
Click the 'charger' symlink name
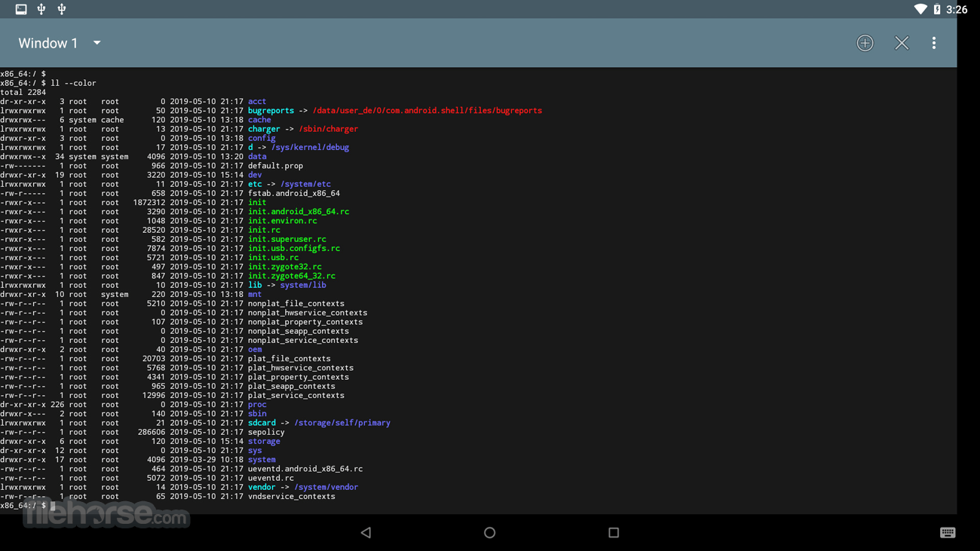coord(264,129)
